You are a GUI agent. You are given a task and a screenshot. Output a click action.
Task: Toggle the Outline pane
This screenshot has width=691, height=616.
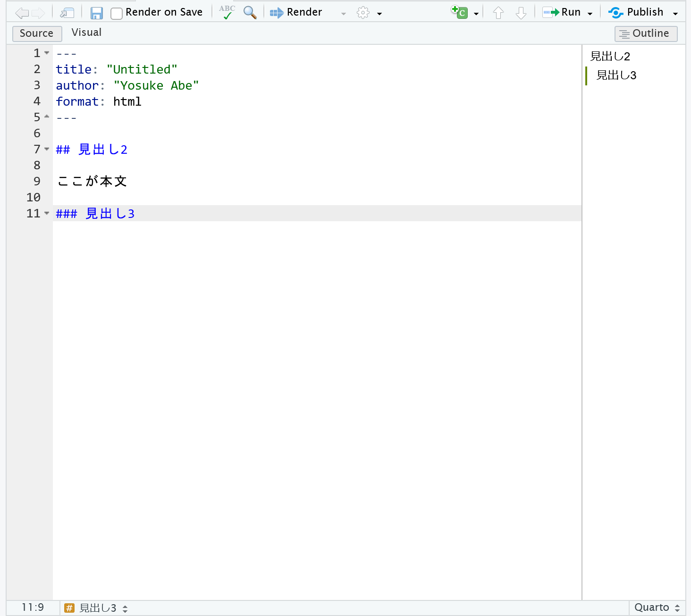point(646,33)
